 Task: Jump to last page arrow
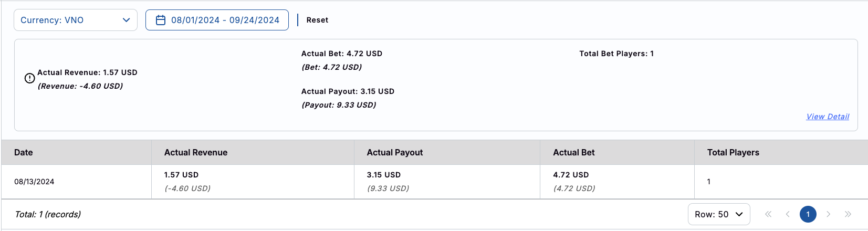848,214
